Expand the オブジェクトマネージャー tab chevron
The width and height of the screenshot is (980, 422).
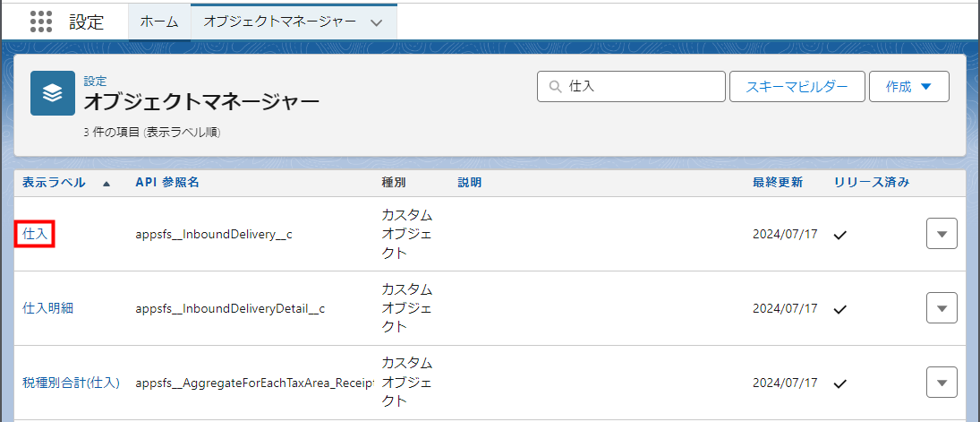coord(377,22)
